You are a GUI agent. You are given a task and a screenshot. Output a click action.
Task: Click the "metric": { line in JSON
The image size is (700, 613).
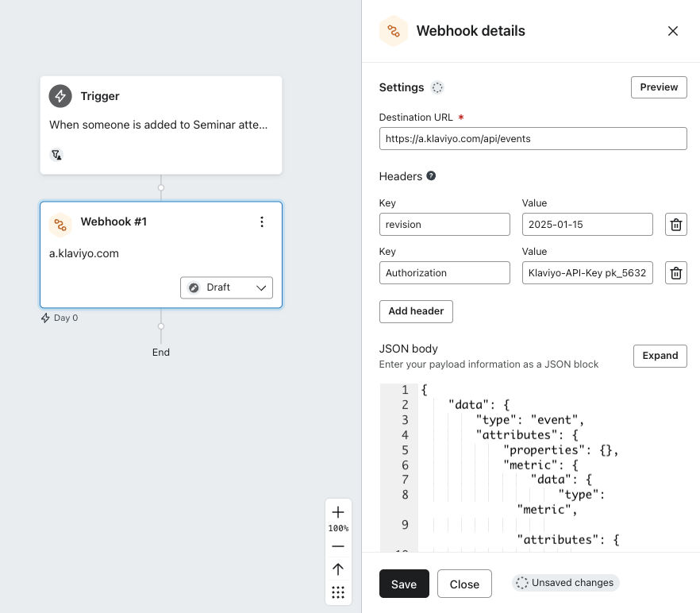[540, 465]
